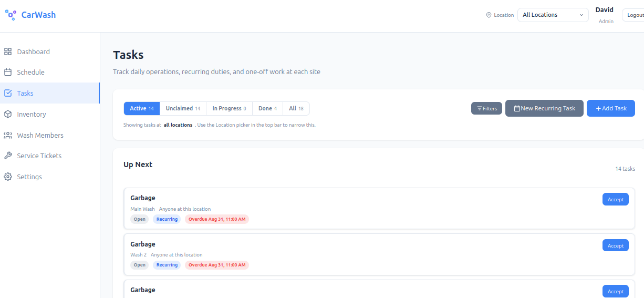The height and width of the screenshot is (298, 644).
Task: Open Wash Members from the sidebar
Action: (50, 135)
